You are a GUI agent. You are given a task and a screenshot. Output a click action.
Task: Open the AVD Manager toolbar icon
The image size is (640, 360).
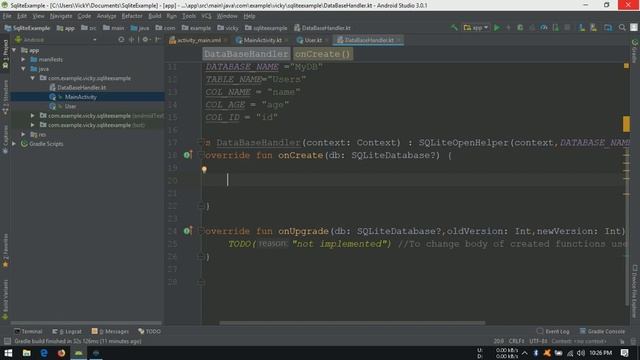click(582, 28)
